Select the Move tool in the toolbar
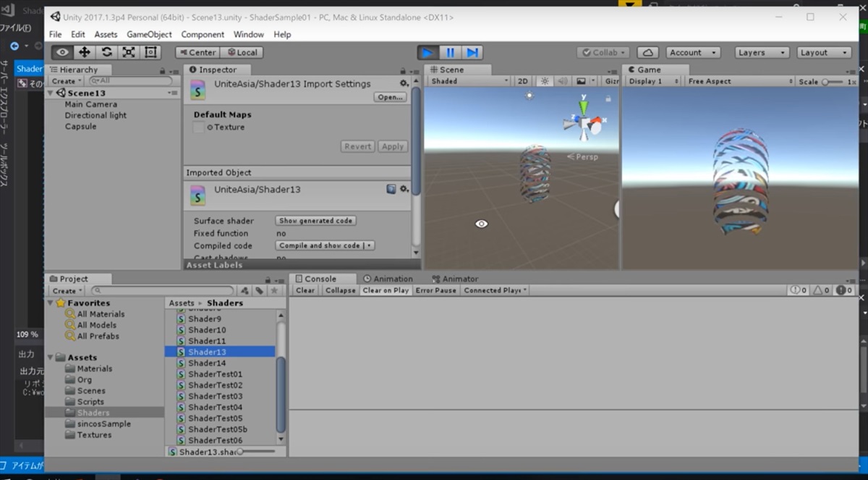Screen dimensions: 868x480 point(85,52)
